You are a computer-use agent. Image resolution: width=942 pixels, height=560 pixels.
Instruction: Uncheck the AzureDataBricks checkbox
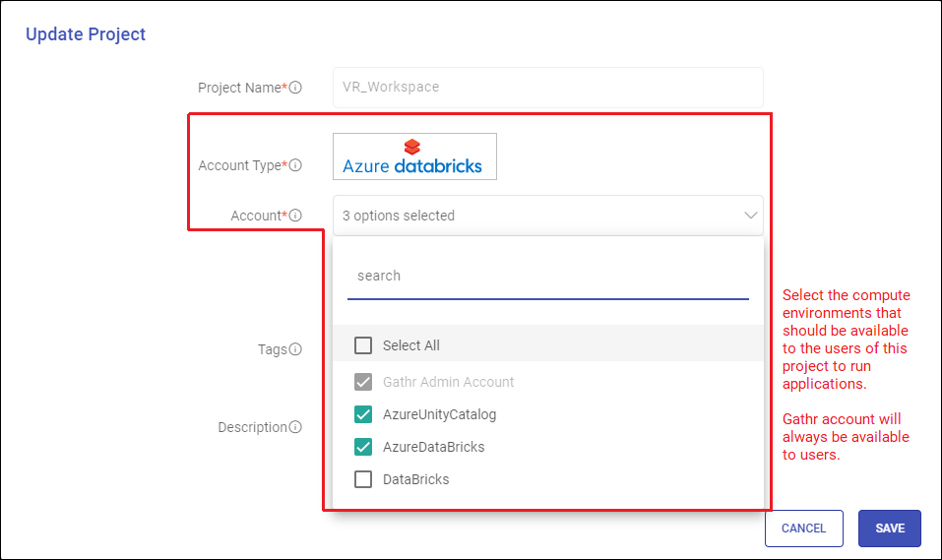pos(363,447)
